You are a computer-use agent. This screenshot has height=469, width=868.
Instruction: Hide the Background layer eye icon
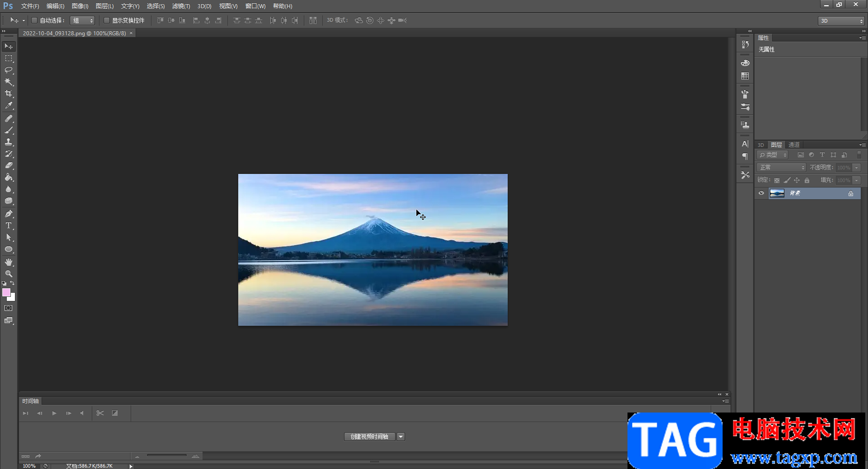click(x=761, y=193)
